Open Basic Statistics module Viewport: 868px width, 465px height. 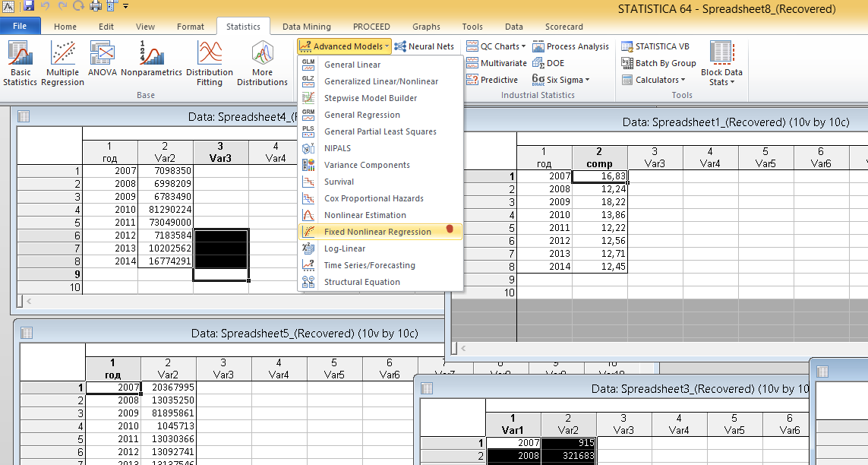20,63
